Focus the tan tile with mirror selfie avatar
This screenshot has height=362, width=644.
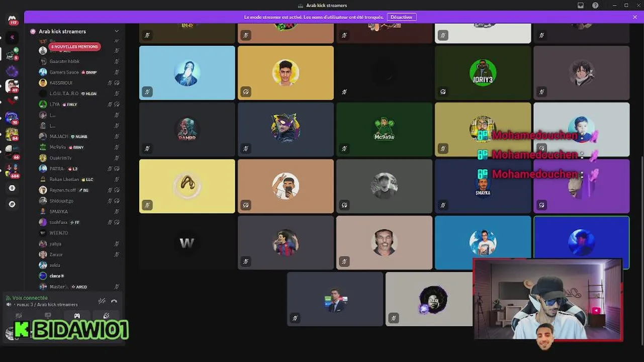coord(286,186)
